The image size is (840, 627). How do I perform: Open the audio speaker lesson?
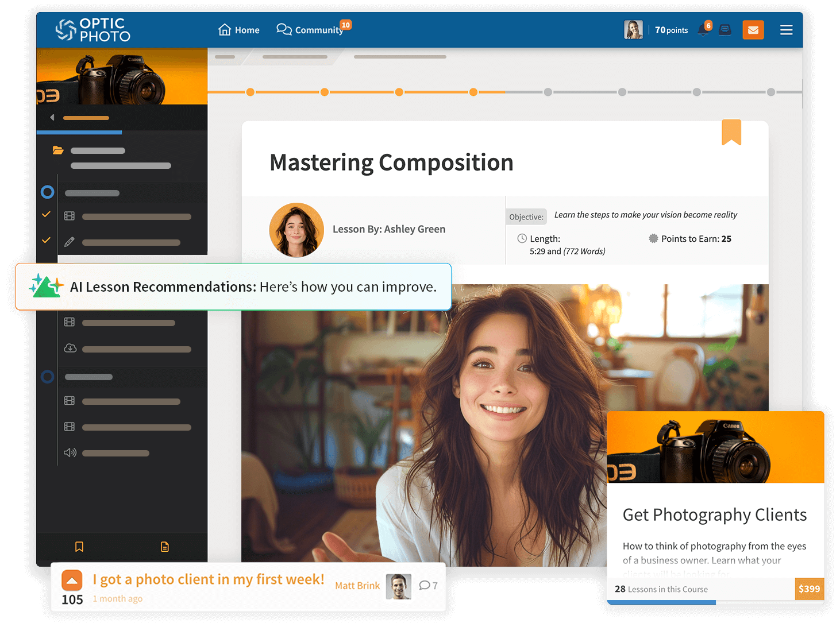pos(70,452)
